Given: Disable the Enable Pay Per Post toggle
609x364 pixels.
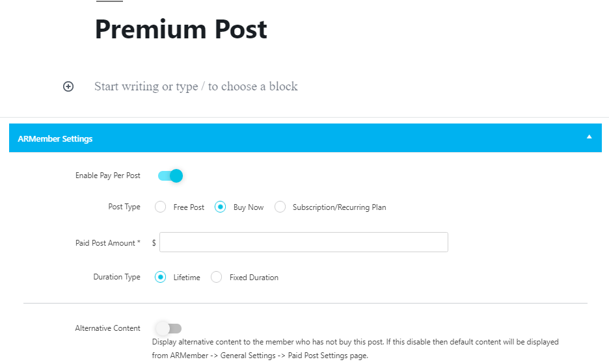Looking at the screenshot, I should click(x=170, y=175).
